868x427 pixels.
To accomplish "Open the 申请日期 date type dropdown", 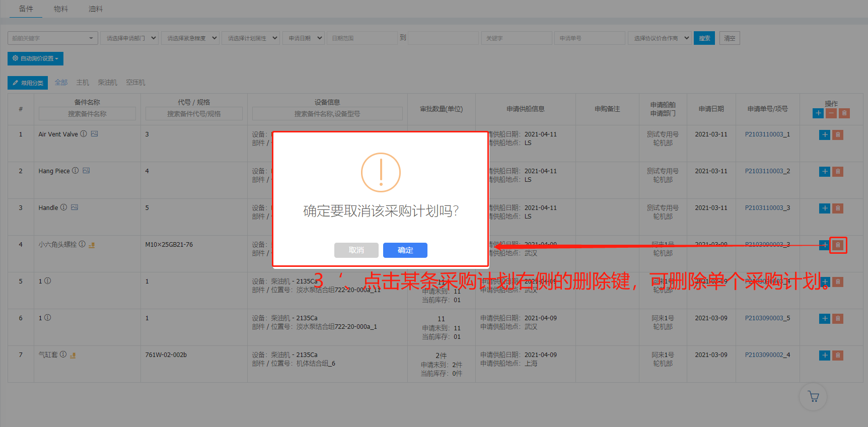I will (x=303, y=38).
